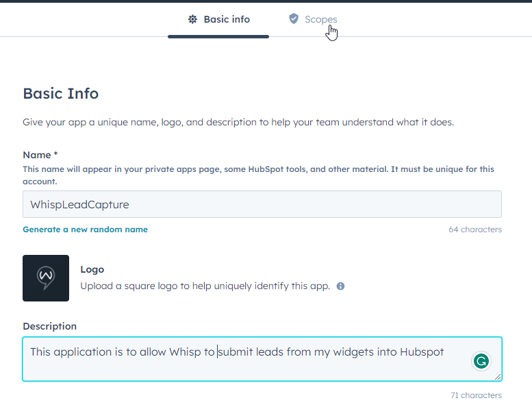Open the Logo info tooltip icon

click(x=340, y=286)
